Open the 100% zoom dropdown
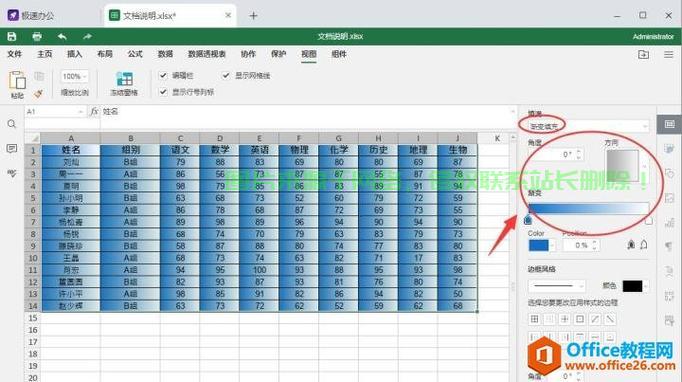This screenshot has height=382, width=682. coord(74,77)
